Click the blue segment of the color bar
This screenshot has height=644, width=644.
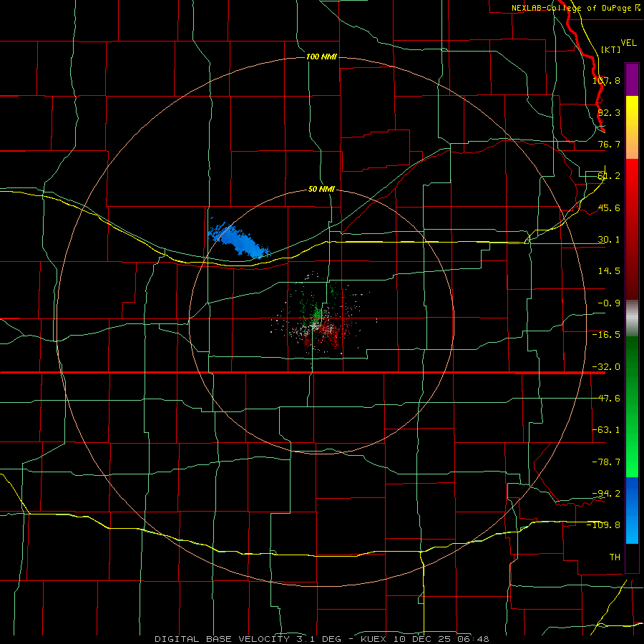coord(632,510)
